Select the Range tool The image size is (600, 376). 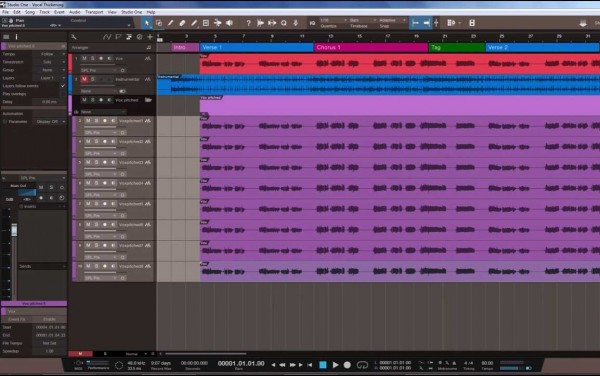[x=159, y=23]
